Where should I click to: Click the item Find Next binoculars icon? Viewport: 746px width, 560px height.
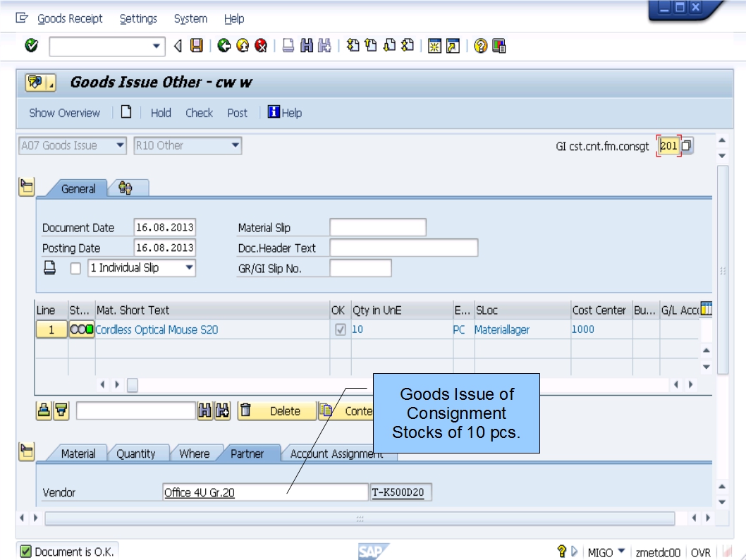pyautogui.click(x=223, y=410)
